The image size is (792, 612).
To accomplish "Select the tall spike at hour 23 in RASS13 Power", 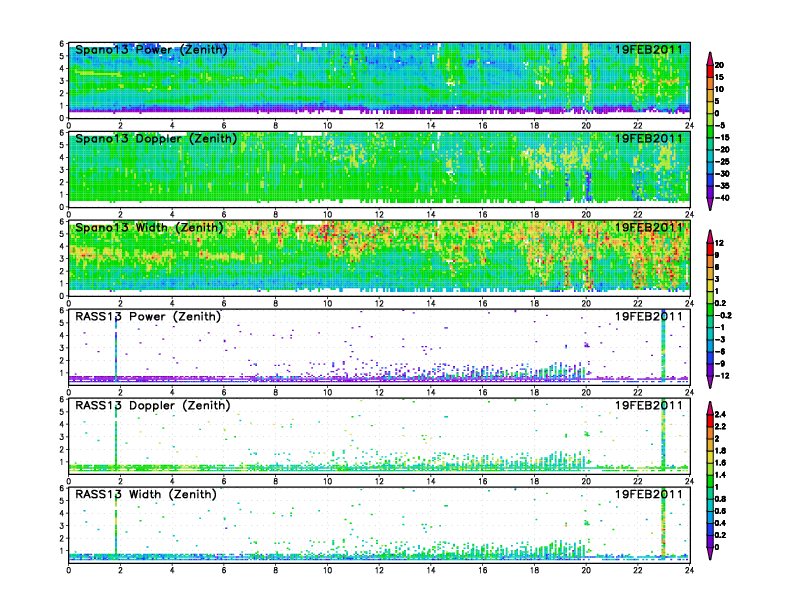I will pyautogui.click(x=663, y=345).
